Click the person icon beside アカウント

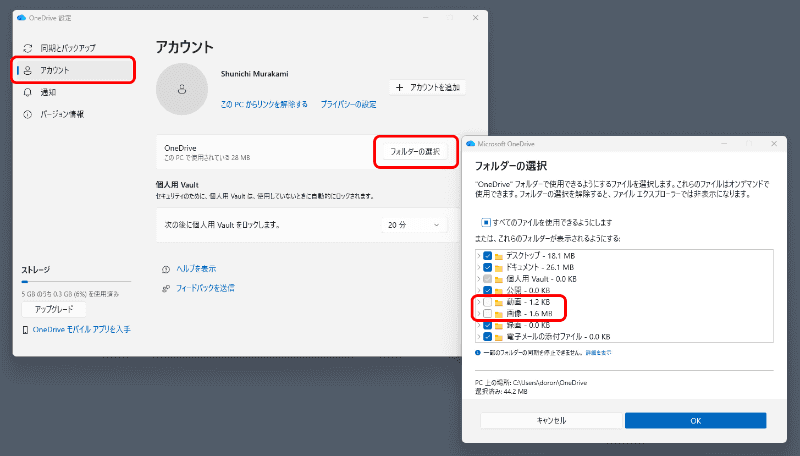pos(28,70)
